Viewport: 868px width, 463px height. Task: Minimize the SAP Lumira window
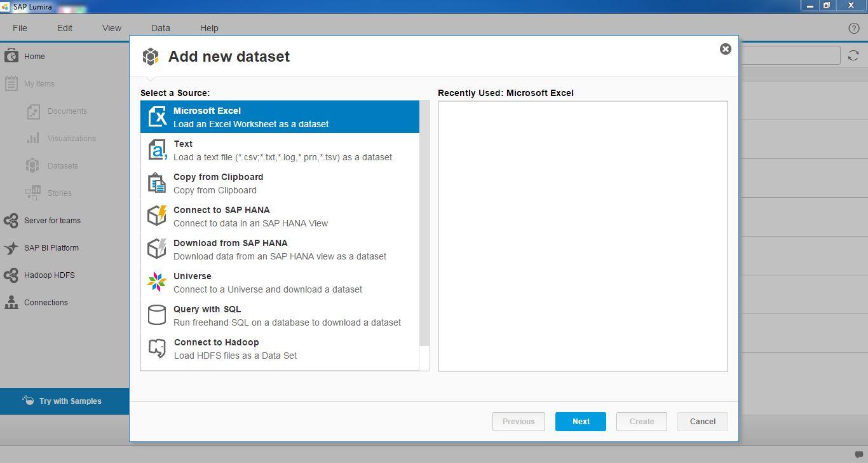pos(810,6)
